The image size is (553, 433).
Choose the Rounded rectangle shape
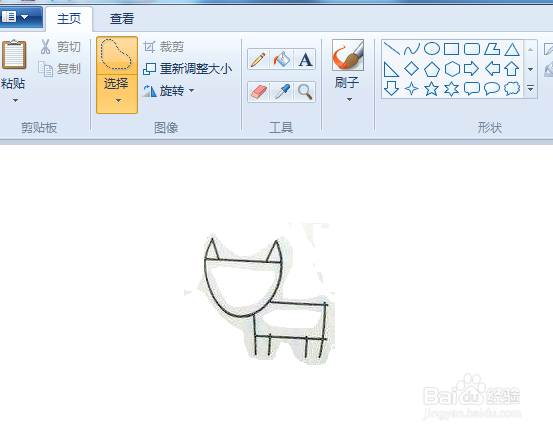(x=472, y=49)
